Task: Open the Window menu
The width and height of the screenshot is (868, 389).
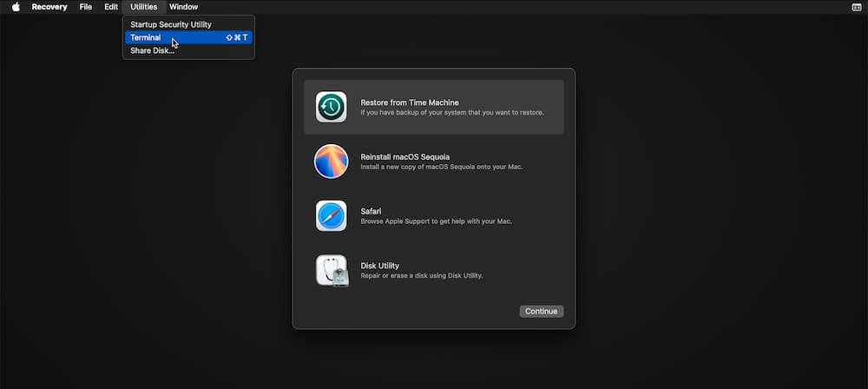Action: [x=183, y=7]
